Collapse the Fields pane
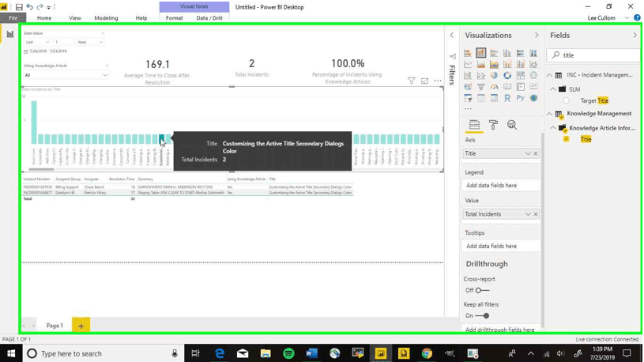This screenshot has width=644, height=362. 635,36
